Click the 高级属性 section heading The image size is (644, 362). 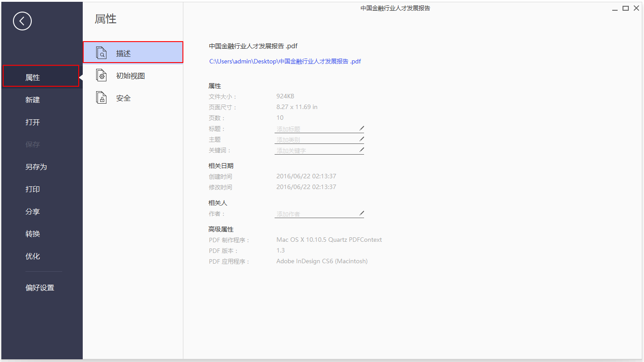(x=221, y=229)
